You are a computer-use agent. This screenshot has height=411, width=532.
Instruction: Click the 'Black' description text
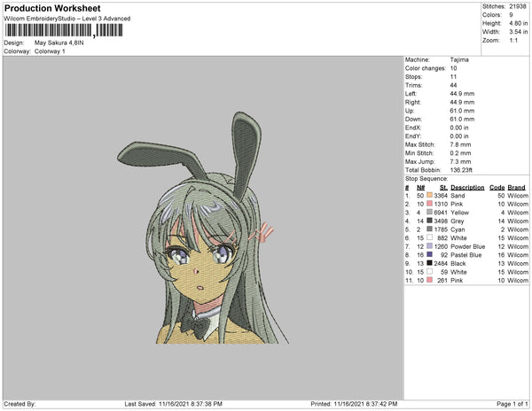(x=458, y=263)
